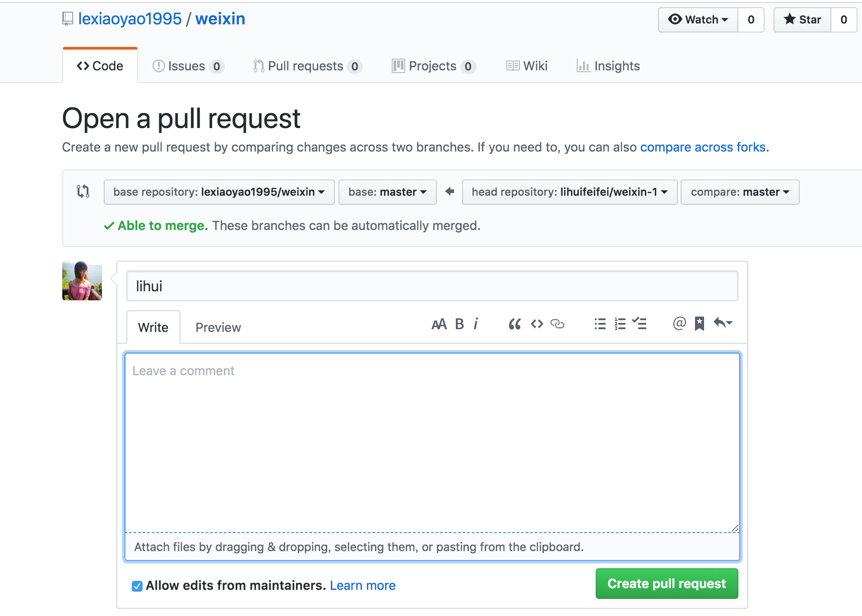Open the Issues tab
This screenshot has height=616, width=862.
pyautogui.click(x=188, y=66)
